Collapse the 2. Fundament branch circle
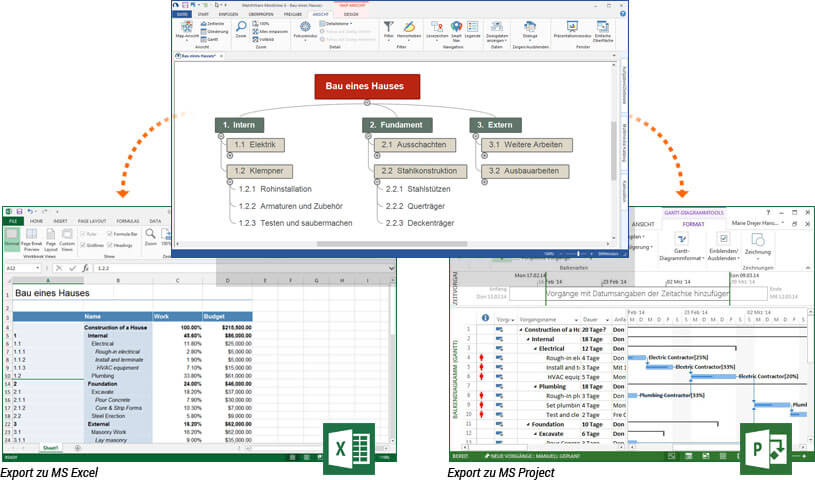Viewport: 815px width, 480px height. (368, 136)
